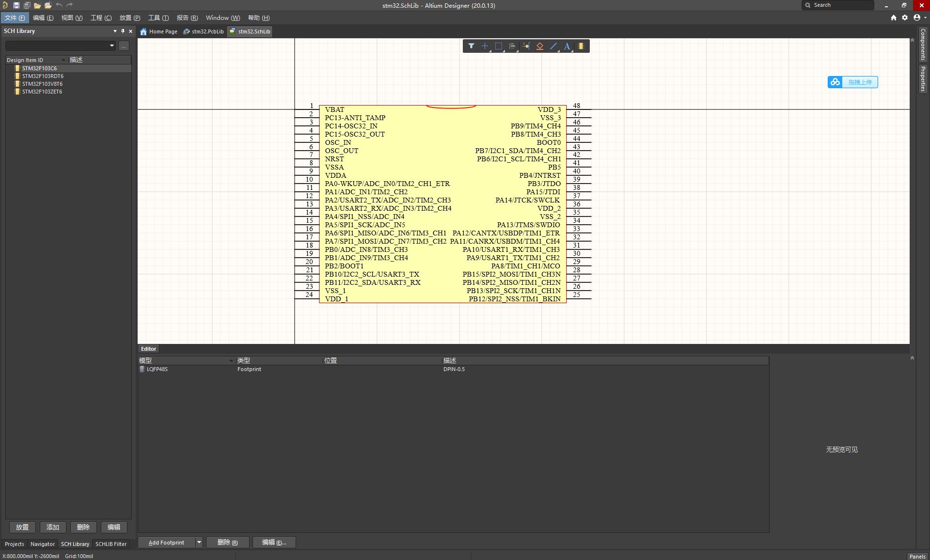The height and width of the screenshot is (560, 930).
Task: Open the Window (W) menu
Action: click(x=223, y=17)
